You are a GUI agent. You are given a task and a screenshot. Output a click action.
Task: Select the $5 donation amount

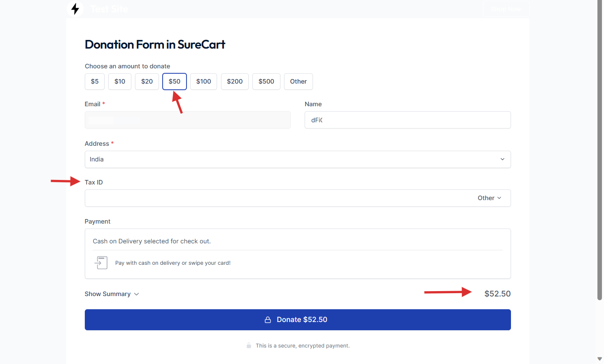pyautogui.click(x=95, y=82)
